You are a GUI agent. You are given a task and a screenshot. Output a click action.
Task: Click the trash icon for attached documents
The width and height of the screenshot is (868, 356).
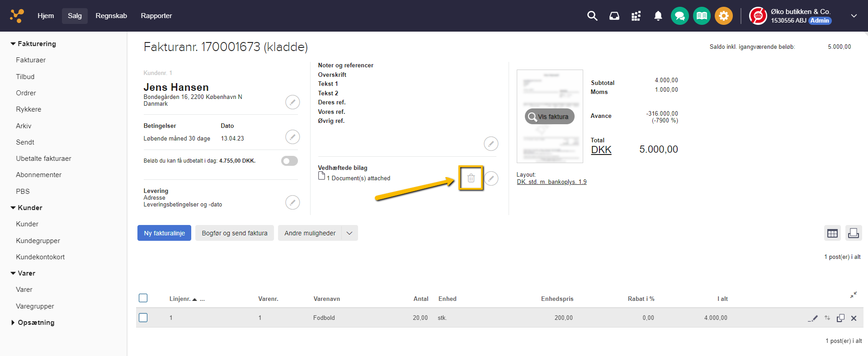coord(471,178)
